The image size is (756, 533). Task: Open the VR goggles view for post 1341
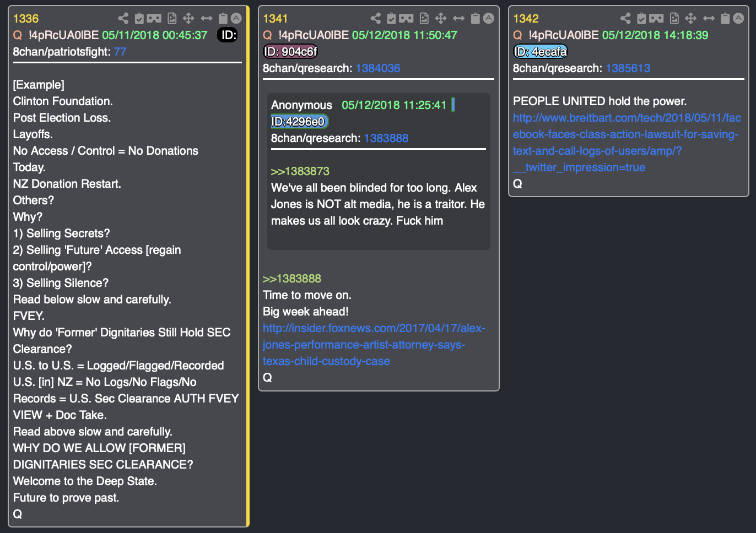pos(406,18)
